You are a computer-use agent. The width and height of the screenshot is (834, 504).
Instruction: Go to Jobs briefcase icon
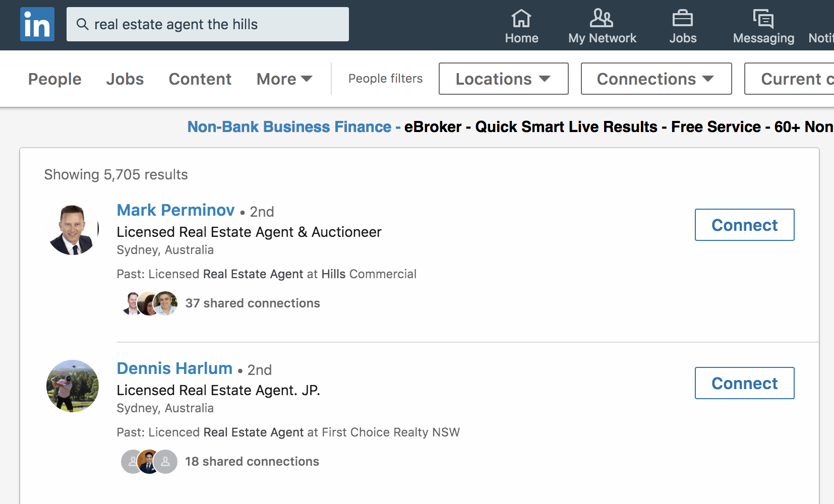683,19
